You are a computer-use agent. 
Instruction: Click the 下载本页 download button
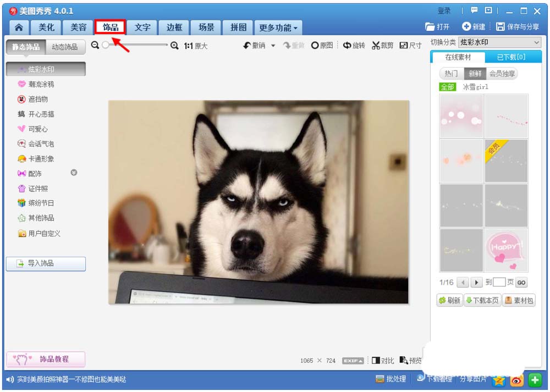click(x=482, y=301)
